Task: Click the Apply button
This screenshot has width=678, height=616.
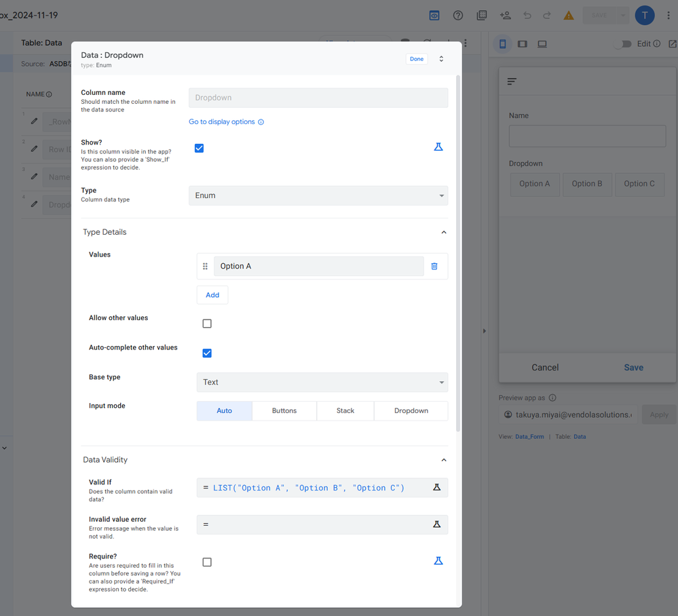Action: click(x=659, y=415)
